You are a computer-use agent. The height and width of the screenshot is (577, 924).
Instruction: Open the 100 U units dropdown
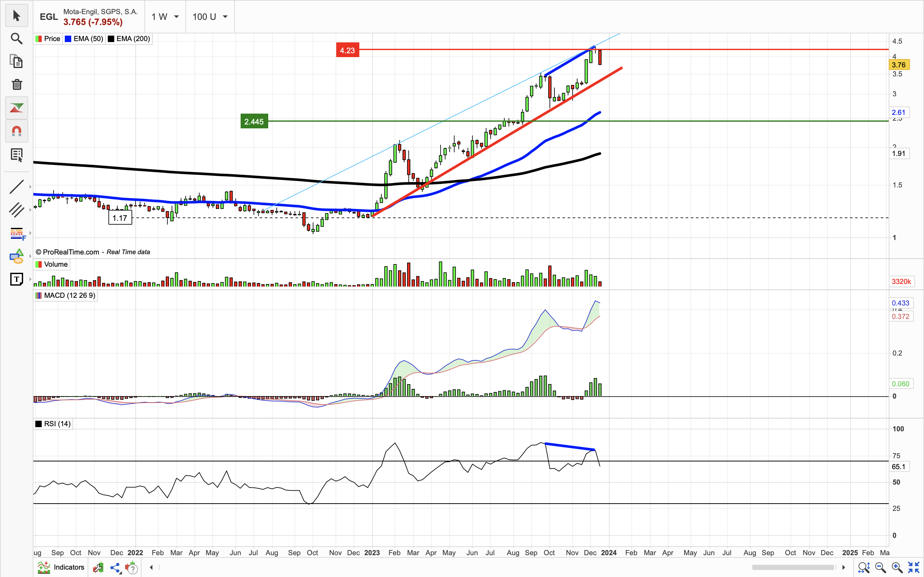(x=210, y=17)
